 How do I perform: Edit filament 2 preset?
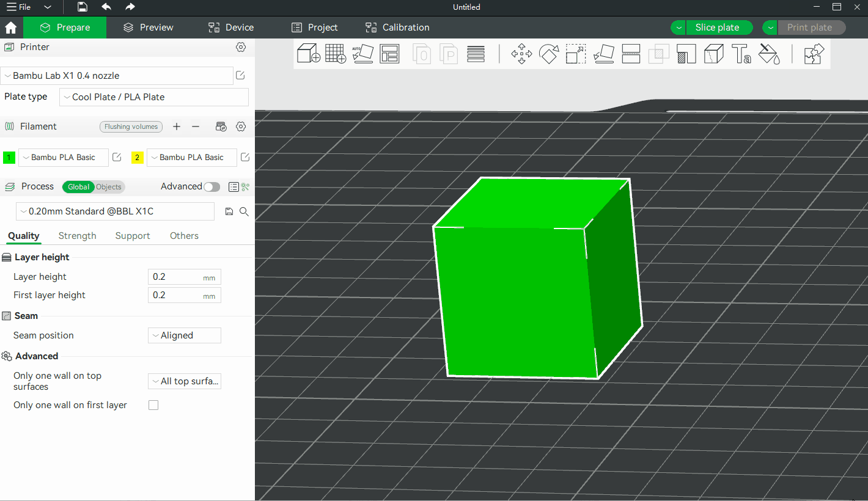coord(245,157)
